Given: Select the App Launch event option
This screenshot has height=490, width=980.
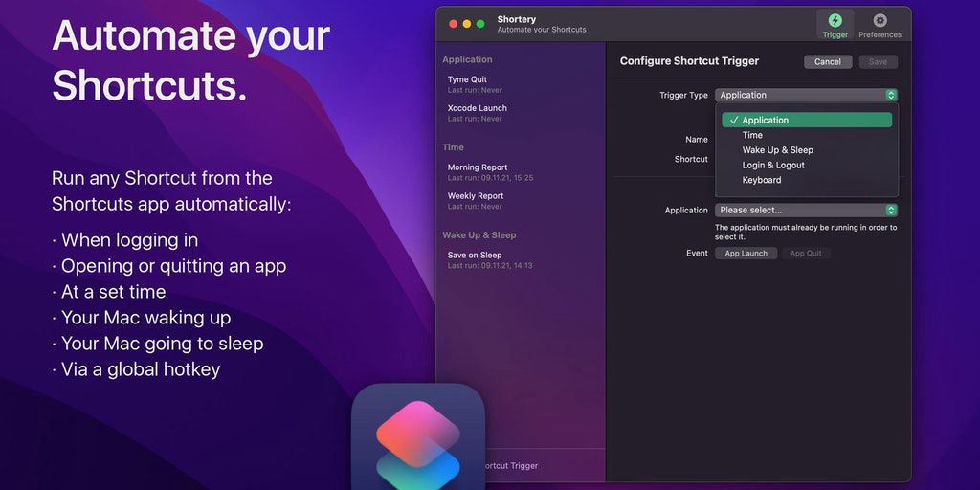Looking at the screenshot, I should click(746, 253).
